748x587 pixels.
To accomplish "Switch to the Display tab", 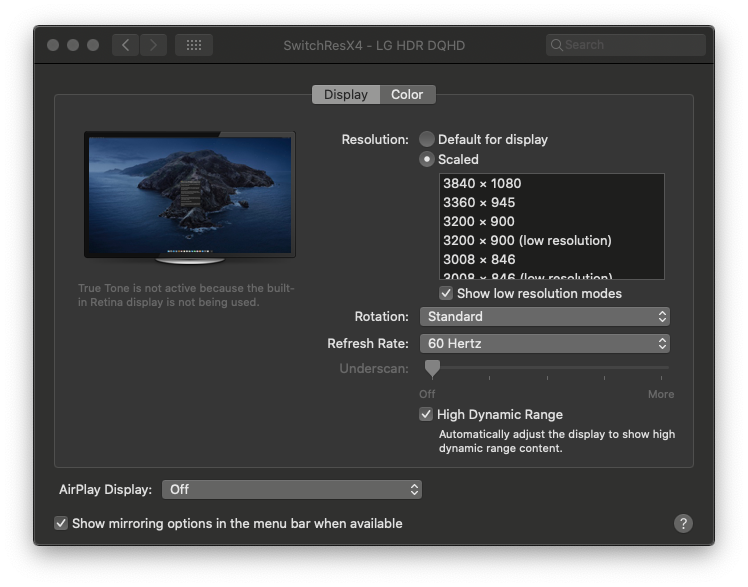I will point(346,94).
